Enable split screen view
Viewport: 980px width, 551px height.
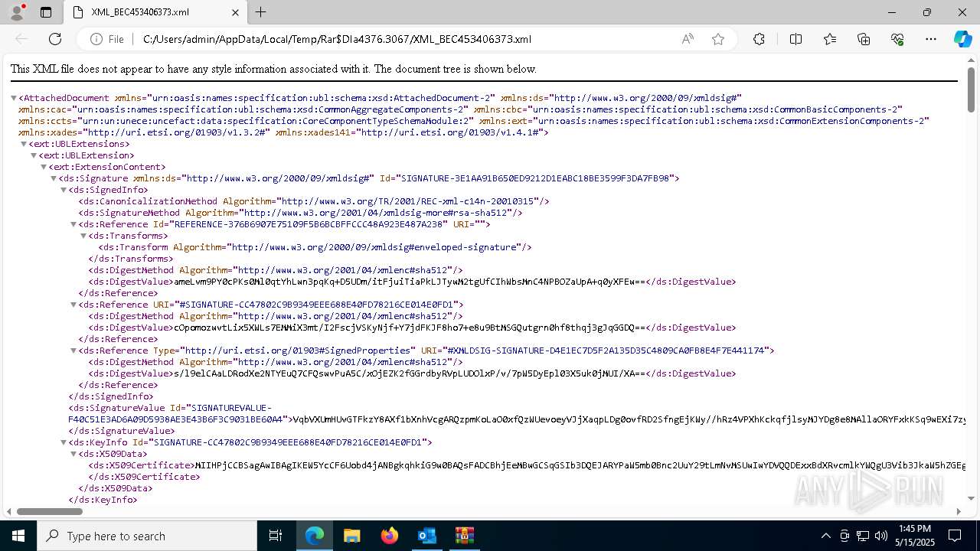[795, 39]
